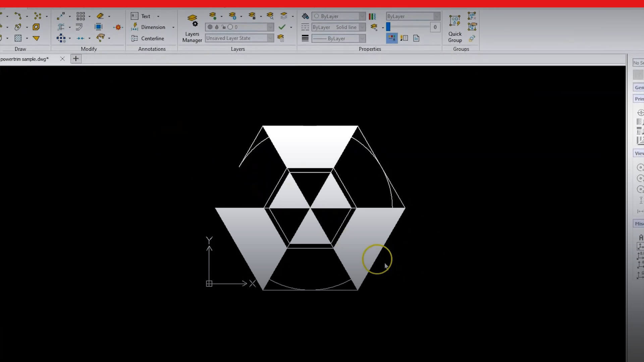
Task: Add a new drawing tab with plus button
Action: click(x=76, y=59)
